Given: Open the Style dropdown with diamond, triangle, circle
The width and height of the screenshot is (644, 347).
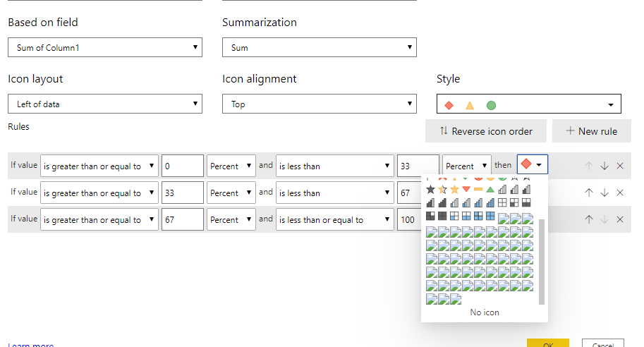Looking at the screenshot, I should click(x=528, y=104).
